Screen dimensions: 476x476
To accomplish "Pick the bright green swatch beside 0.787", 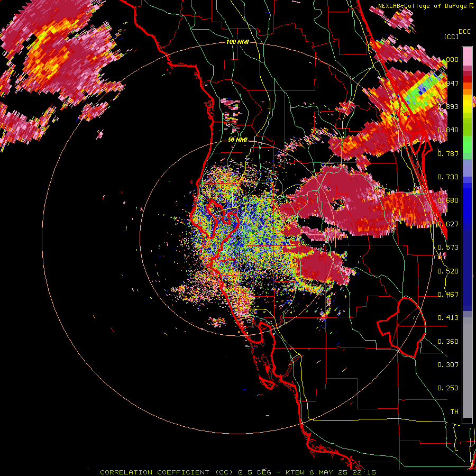I will (x=467, y=146).
